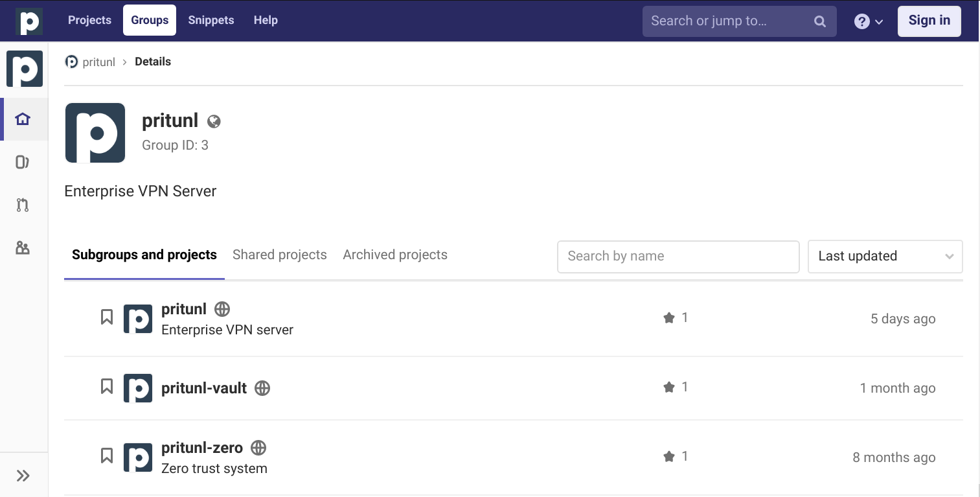Click the pritunl project avatar in list
The image size is (980, 497).
(x=138, y=319)
